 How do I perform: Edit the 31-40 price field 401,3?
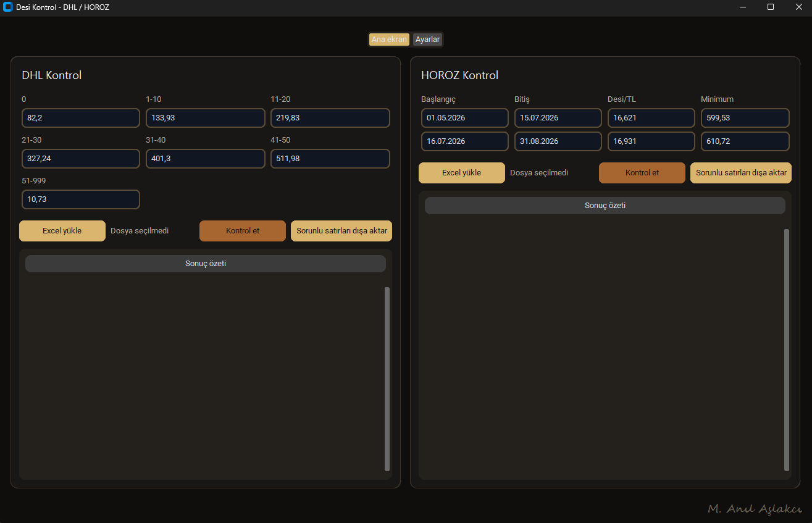point(206,159)
